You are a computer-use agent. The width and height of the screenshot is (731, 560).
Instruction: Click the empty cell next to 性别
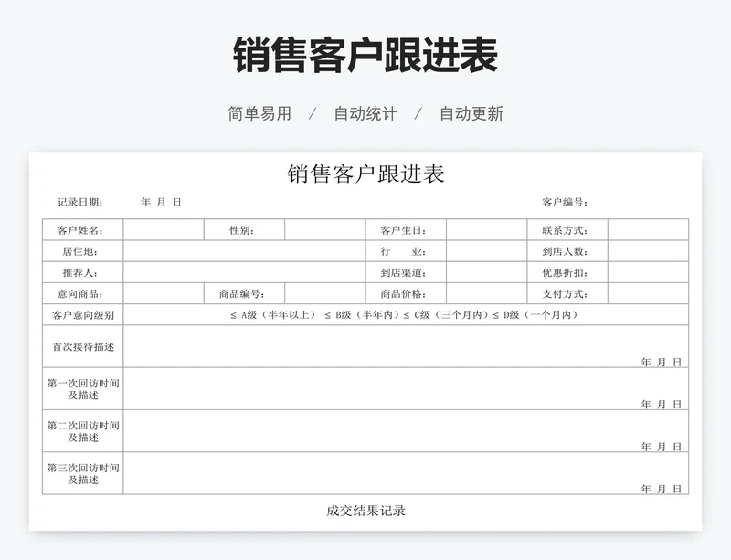click(x=325, y=230)
